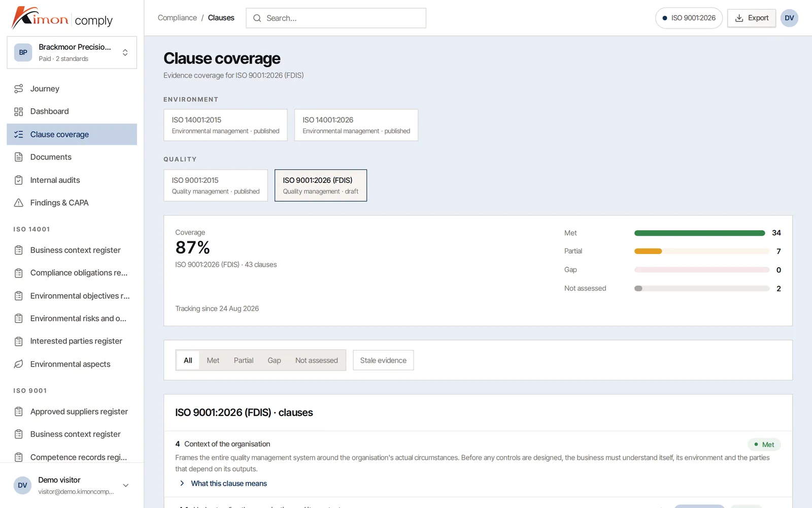Expand What this clause means
The image size is (812, 508).
click(223, 483)
